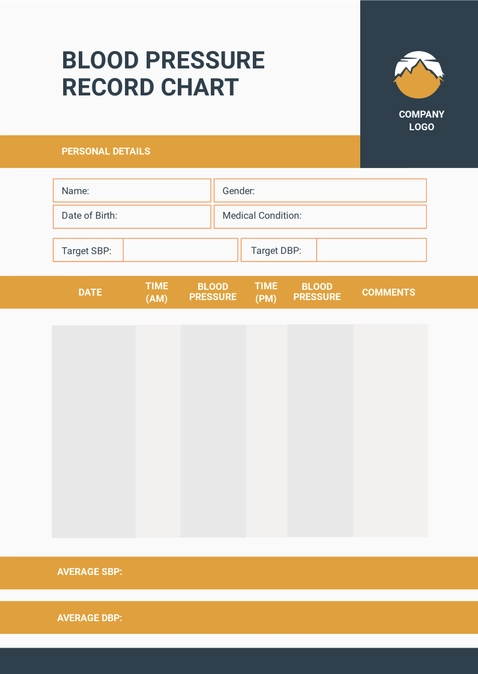This screenshot has height=674, width=478.
Task: Select the AVERAGE SBP bar
Action: [239, 573]
